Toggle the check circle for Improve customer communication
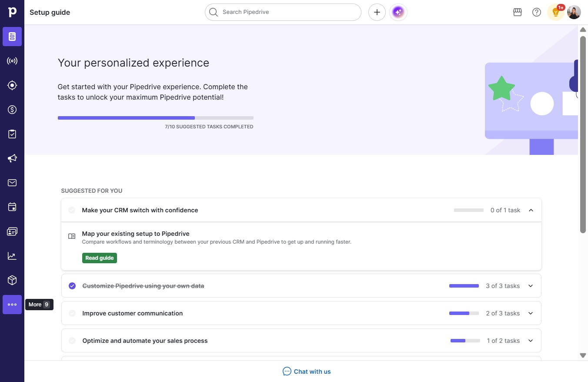The image size is (588, 382). [72, 313]
